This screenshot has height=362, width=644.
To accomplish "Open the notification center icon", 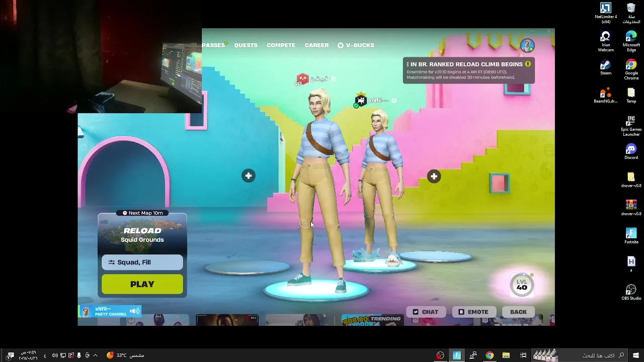I will coord(11,355).
